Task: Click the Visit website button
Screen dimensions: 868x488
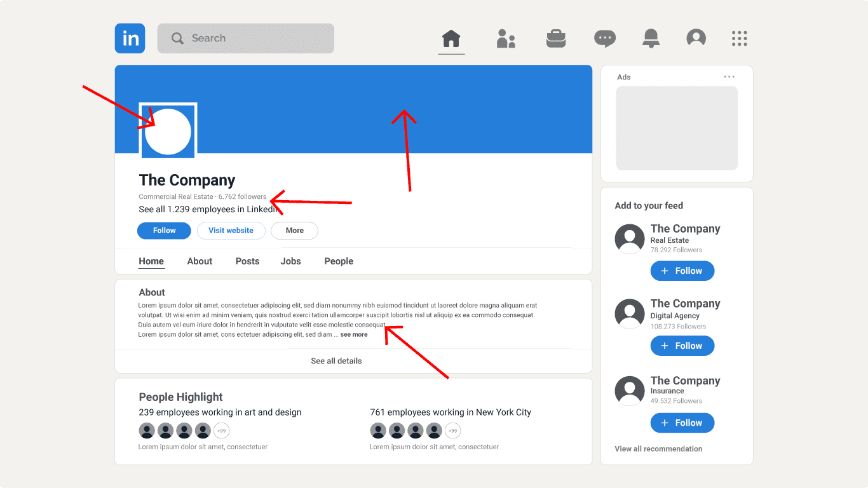Action: [x=231, y=231]
